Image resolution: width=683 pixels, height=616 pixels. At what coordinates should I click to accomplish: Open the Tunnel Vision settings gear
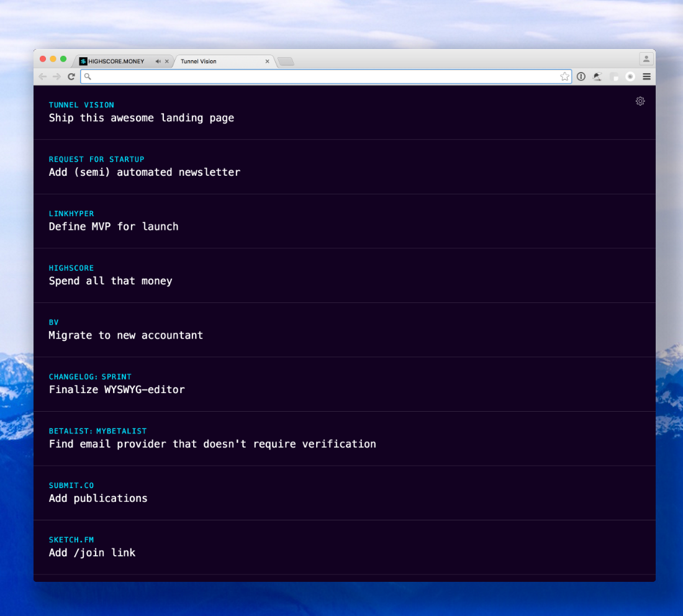(640, 101)
